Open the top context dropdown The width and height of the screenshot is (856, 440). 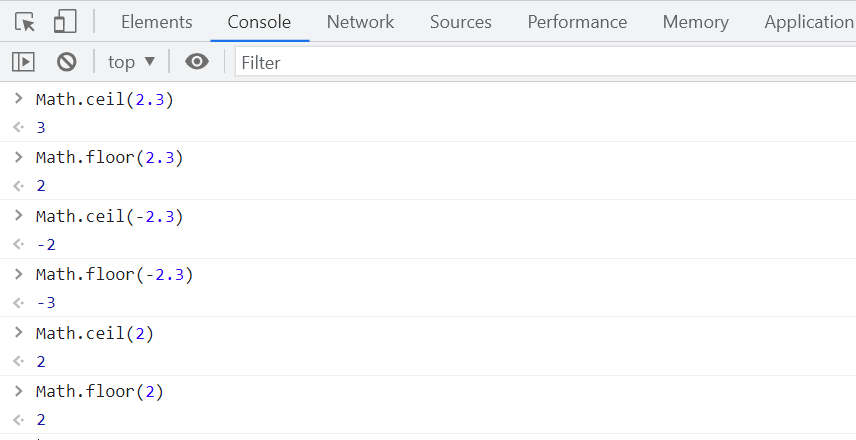pos(132,62)
